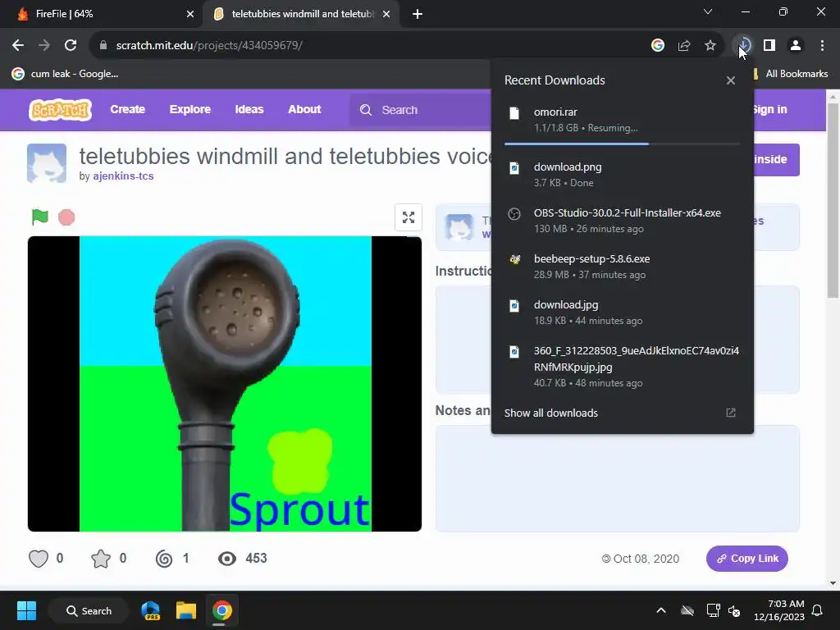840x630 pixels.
Task: Open downloads page via external link icon
Action: coord(731,413)
